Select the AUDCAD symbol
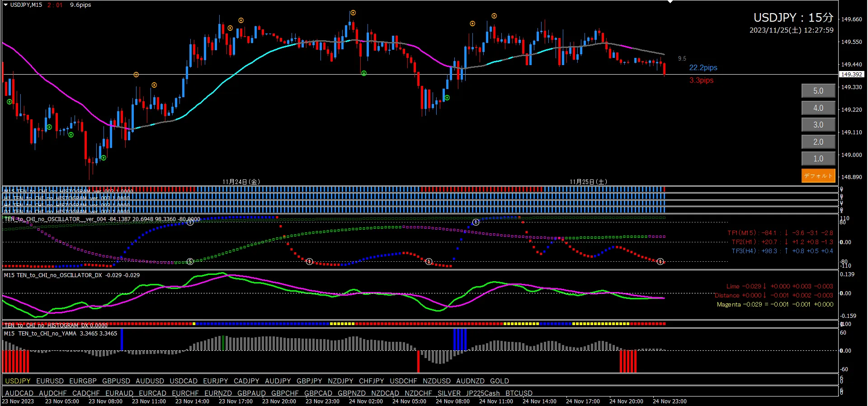868x406 pixels. (19, 393)
